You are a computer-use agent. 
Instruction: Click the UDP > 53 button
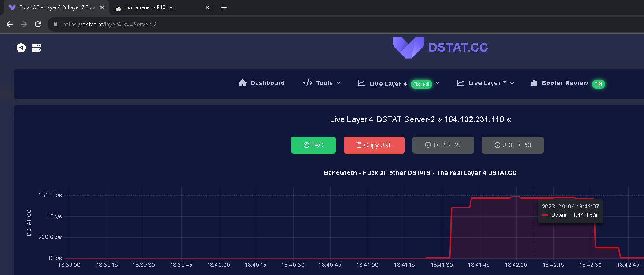tap(513, 145)
